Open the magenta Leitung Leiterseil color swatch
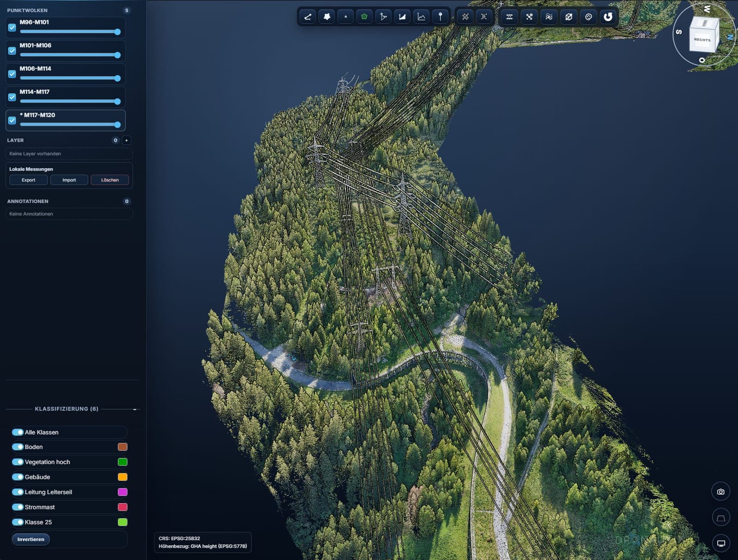The image size is (738, 560). 123,492
